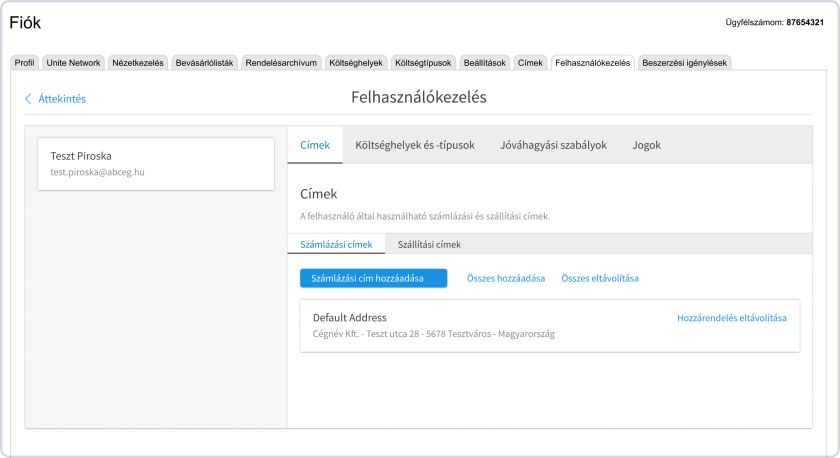Open the Költségtípusok tab
840x458 pixels.
tap(423, 63)
